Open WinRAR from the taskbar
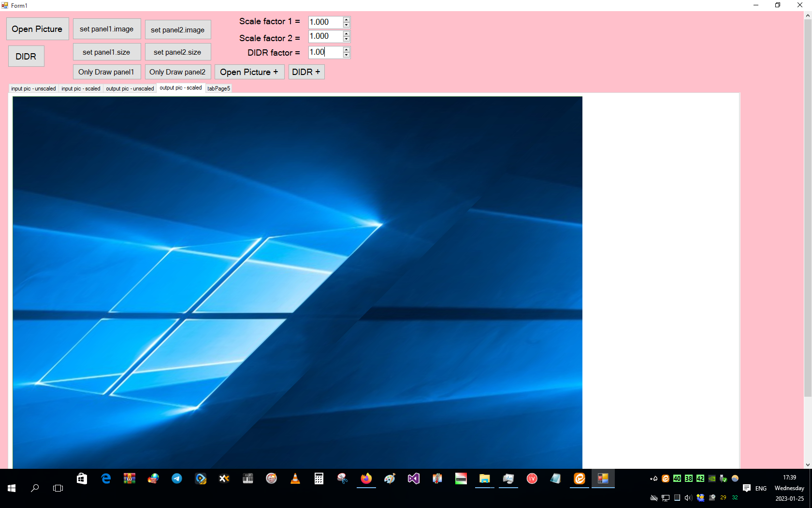 [x=130, y=479]
